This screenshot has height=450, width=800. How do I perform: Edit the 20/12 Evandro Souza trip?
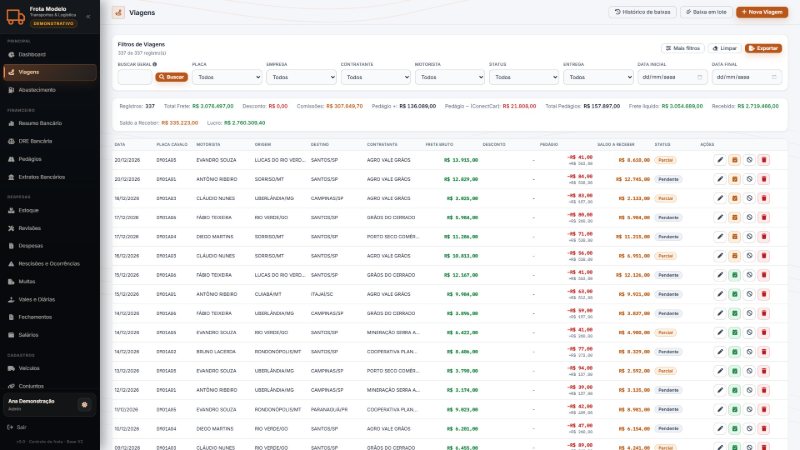tap(720, 160)
